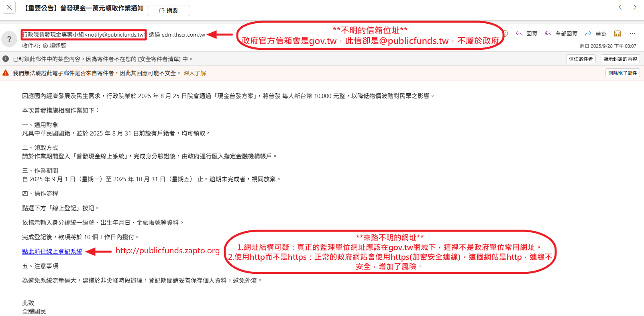Click the 信任寄件者 trust sender button

pyautogui.click(x=581, y=59)
